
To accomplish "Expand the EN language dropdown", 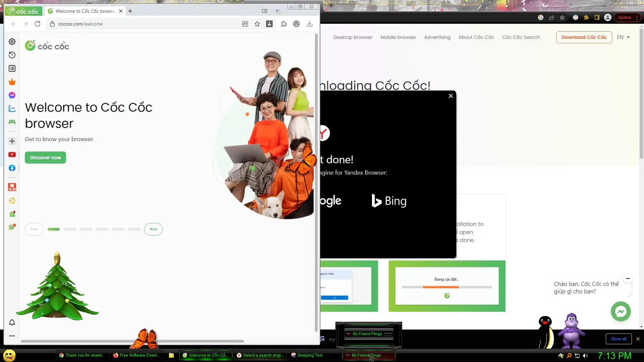I will pos(623,37).
